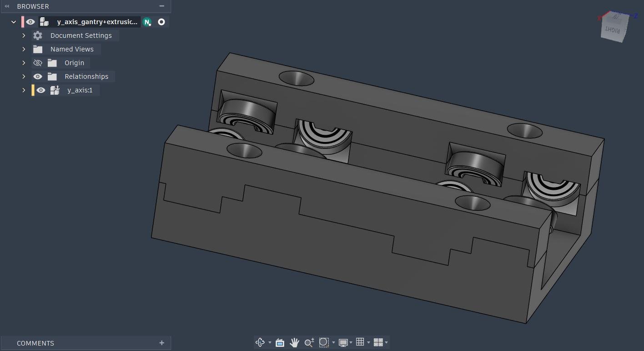This screenshot has height=351, width=644.
Task: Collapse the Browser panel with double-arrow
Action: click(x=7, y=6)
